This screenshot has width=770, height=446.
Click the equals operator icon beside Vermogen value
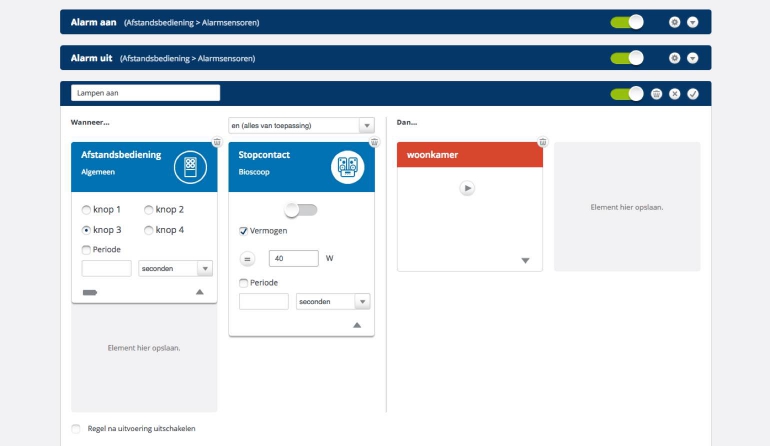(248, 259)
